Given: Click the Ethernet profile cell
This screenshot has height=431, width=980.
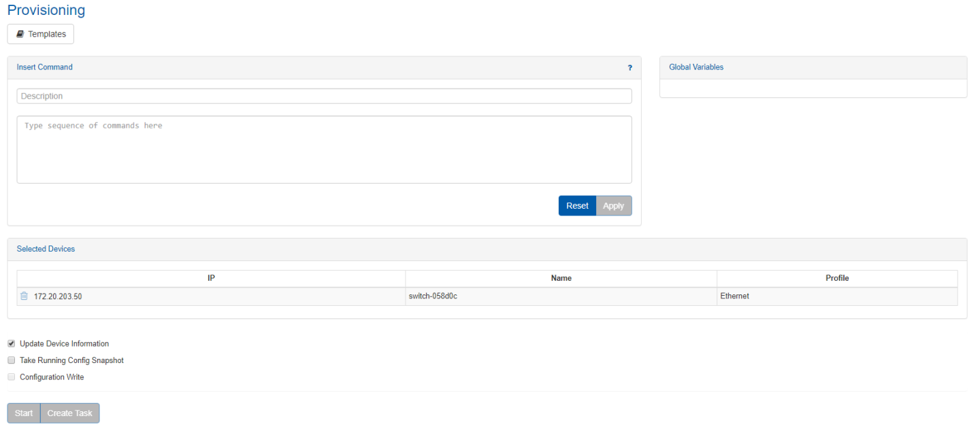Looking at the screenshot, I should 734,296.
